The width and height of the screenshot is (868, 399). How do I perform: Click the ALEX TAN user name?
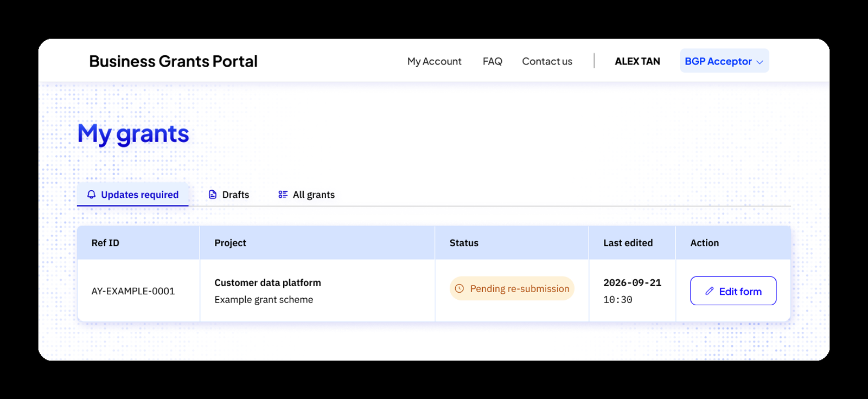click(x=637, y=61)
